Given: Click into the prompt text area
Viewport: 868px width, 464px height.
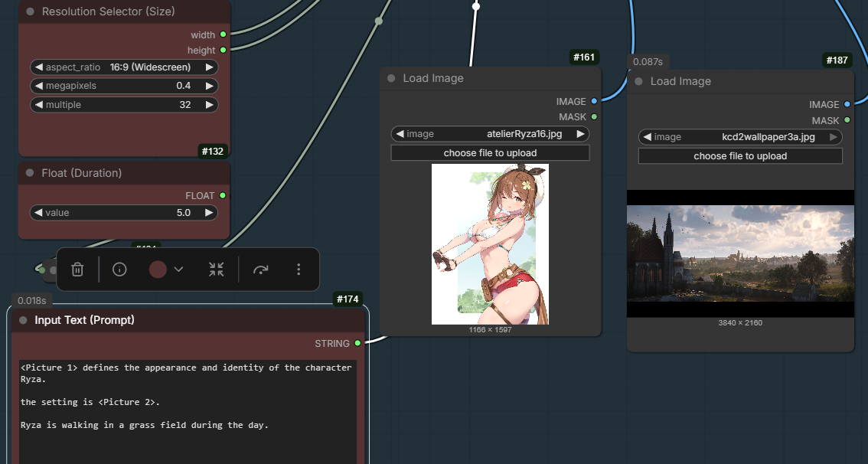Looking at the screenshot, I should click(x=188, y=413).
